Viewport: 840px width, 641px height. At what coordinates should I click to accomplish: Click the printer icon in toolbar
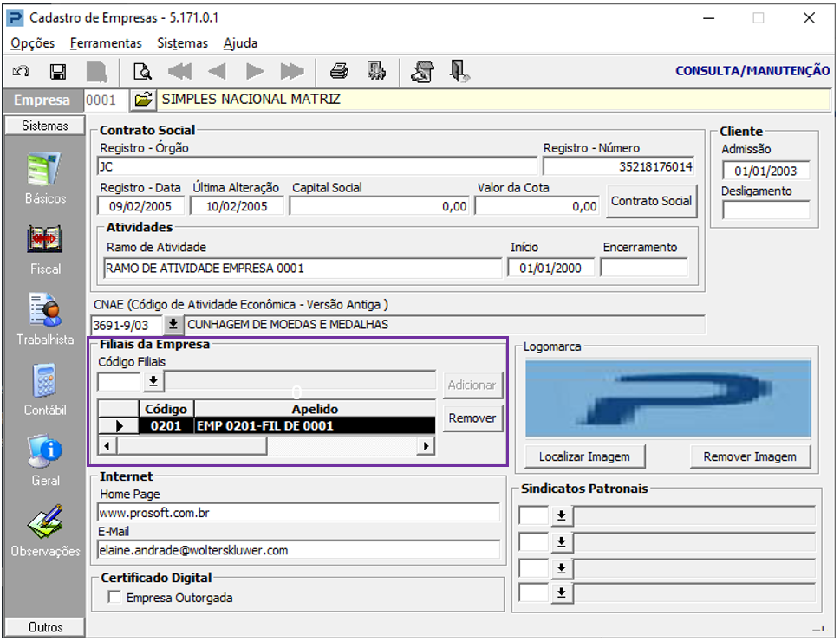(339, 71)
